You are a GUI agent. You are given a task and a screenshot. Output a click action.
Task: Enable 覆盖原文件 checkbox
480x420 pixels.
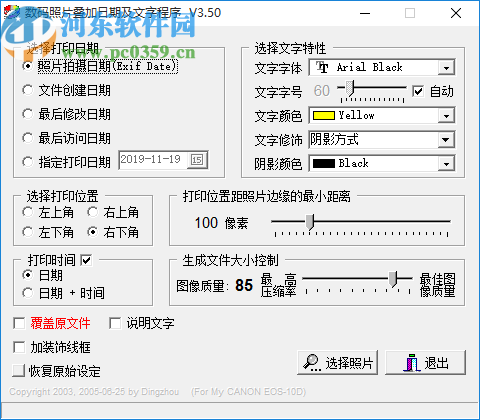19,323
